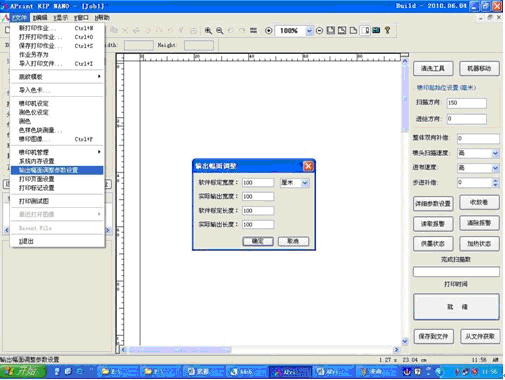The height and width of the screenshot is (380, 505).
Task: Click 取消 button in the dialog
Action: click(293, 241)
